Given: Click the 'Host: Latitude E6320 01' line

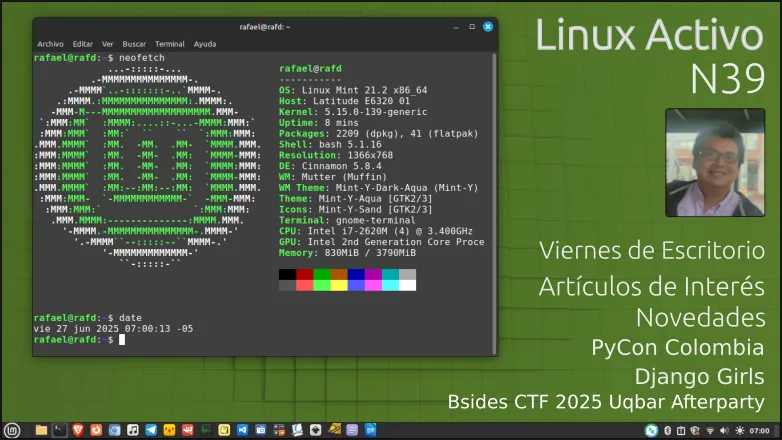Looking at the screenshot, I should pos(344,101).
